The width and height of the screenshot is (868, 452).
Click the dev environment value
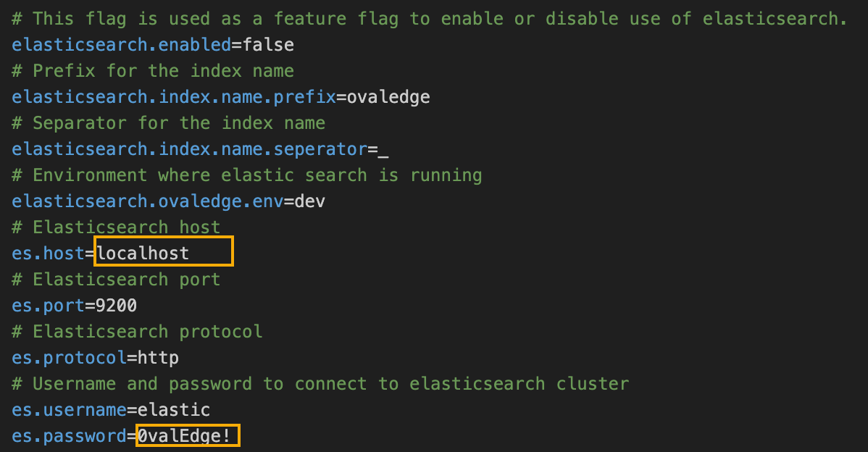(x=310, y=201)
